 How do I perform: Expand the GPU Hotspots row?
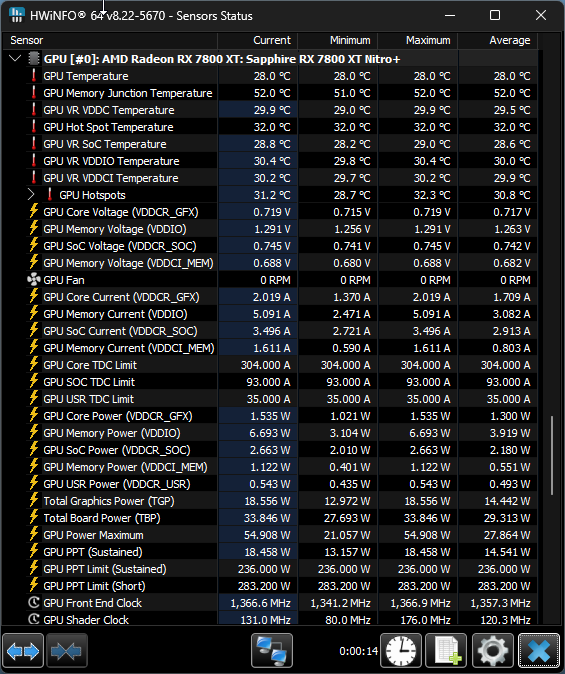[x=31, y=195]
